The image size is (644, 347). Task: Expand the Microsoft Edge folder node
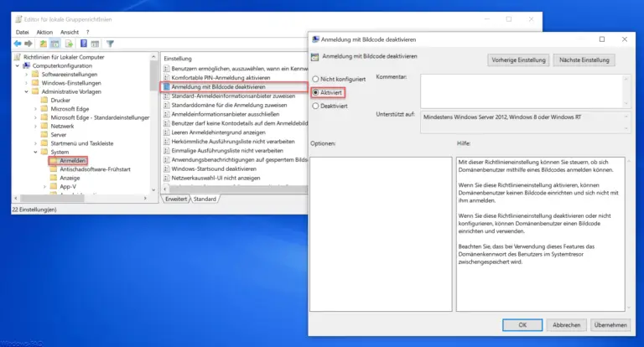pos(35,109)
